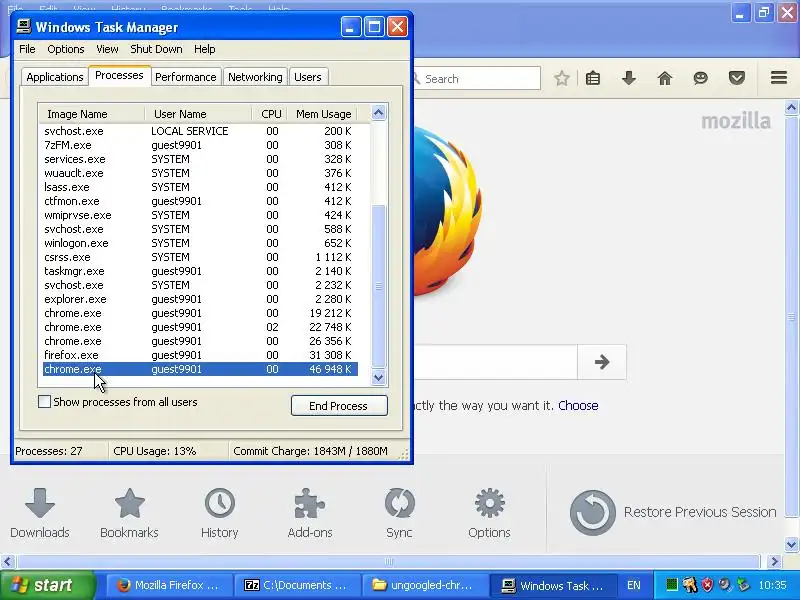Open Task Manager File menu
Screen dimensions: 800x600
coord(28,49)
